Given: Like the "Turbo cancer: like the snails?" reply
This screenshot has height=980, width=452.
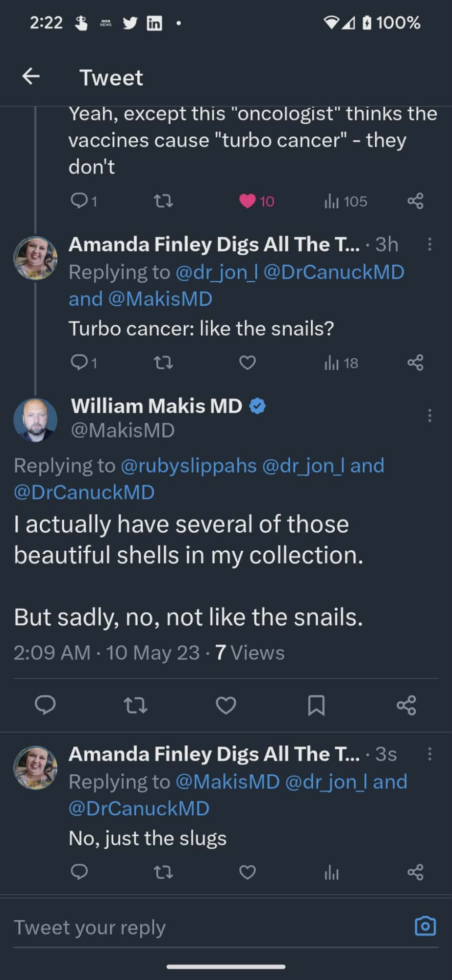Looking at the screenshot, I should (248, 363).
